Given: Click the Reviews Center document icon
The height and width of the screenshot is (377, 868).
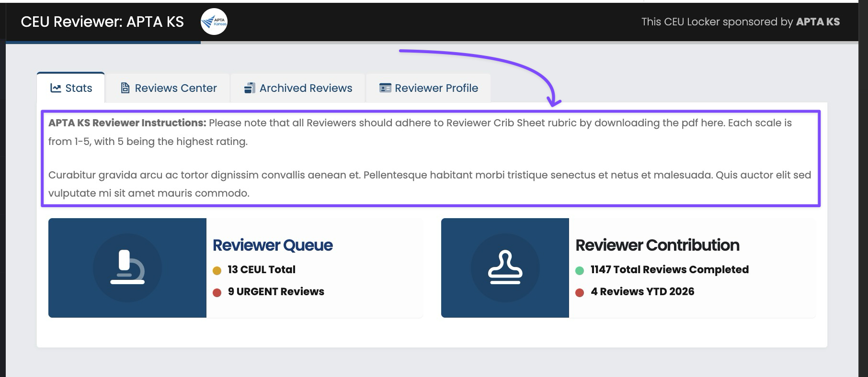Looking at the screenshot, I should [x=125, y=88].
